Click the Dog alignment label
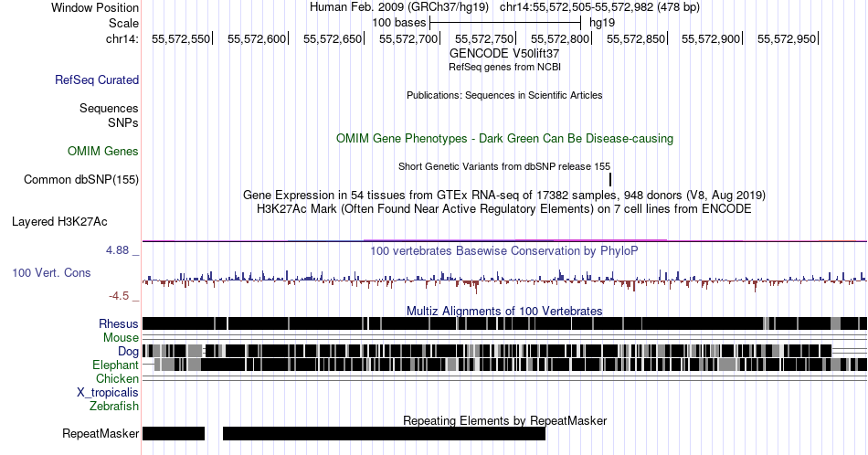The image size is (868, 455). coord(128,351)
